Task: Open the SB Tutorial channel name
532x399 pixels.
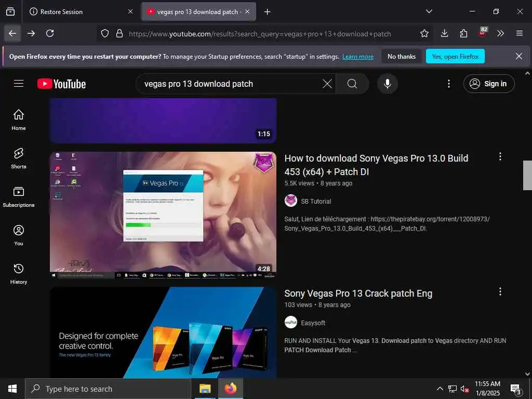Action: click(x=316, y=201)
